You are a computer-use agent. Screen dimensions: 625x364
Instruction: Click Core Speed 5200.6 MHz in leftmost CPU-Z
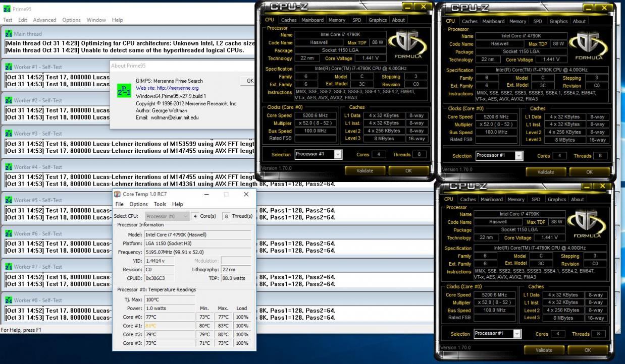(316, 115)
